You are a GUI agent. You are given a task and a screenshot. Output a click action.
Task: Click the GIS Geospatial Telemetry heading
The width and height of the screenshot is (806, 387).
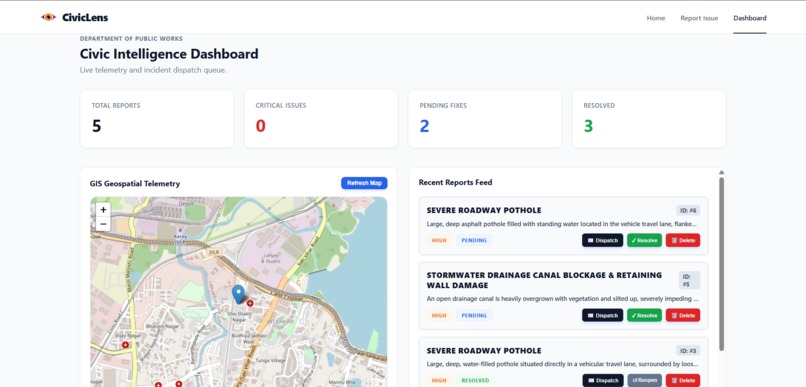135,183
